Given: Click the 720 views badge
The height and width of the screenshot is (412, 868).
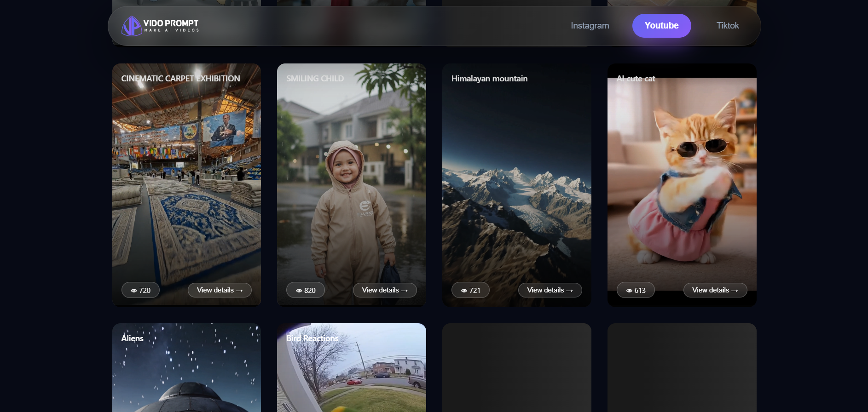Looking at the screenshot, I should point(140,290).
